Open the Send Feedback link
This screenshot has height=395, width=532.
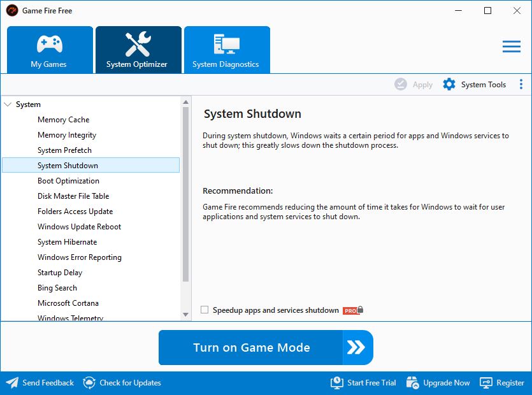point(48,383)
